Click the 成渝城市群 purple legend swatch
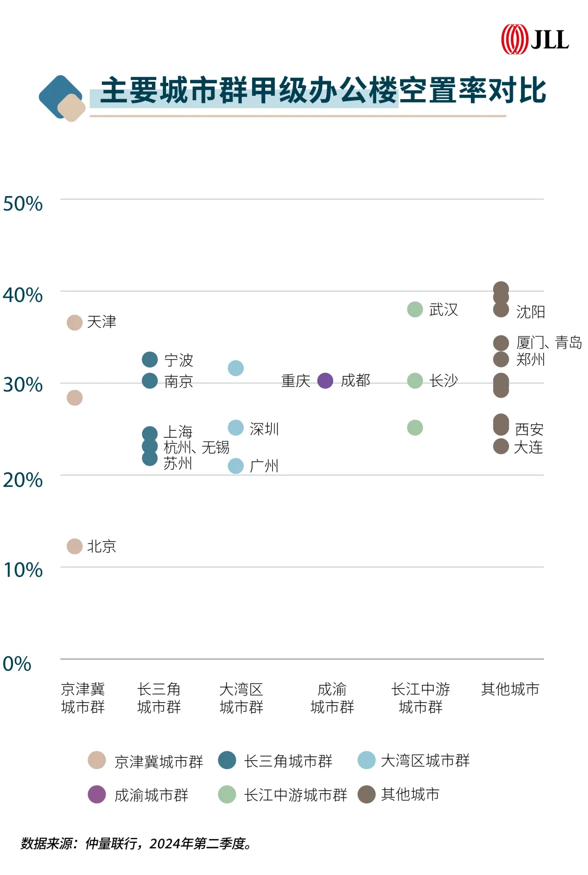This screenshot has height=875, width=588. (x=97, y=794)
